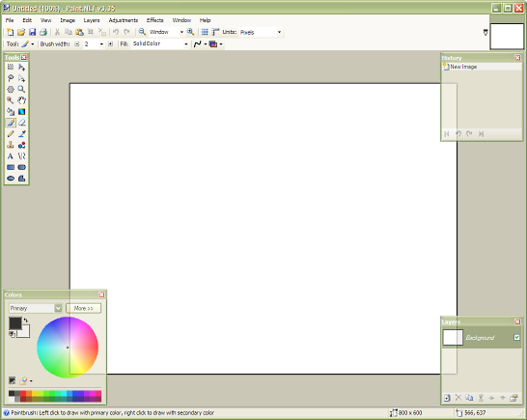Open the Image menu

coord(68,20)
